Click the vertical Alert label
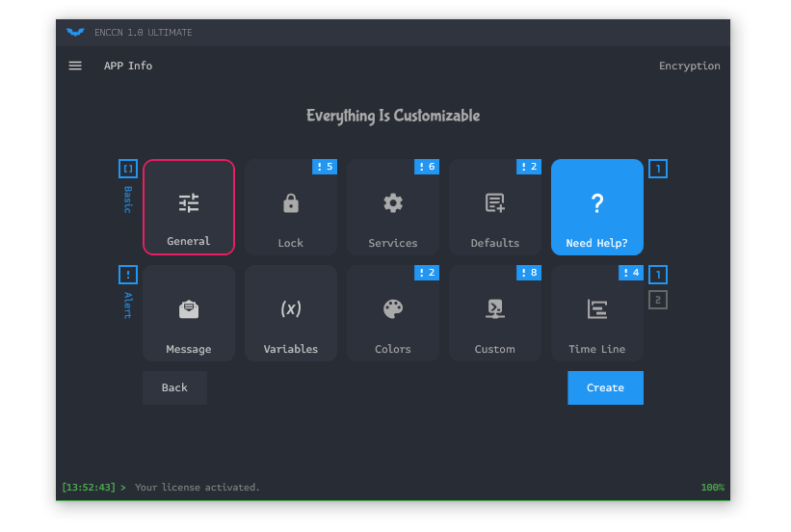This screenshot has height=532, width=791. (128, 305)
